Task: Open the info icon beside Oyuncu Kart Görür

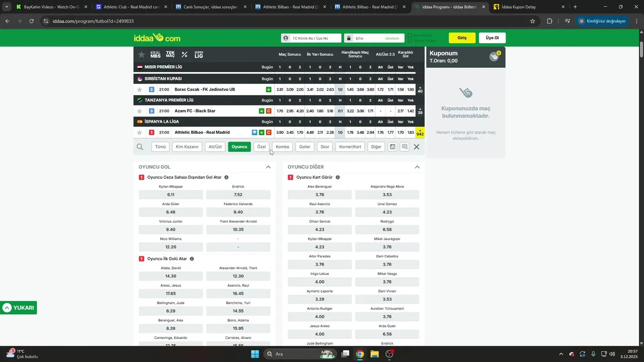Action: pos(338,177)
